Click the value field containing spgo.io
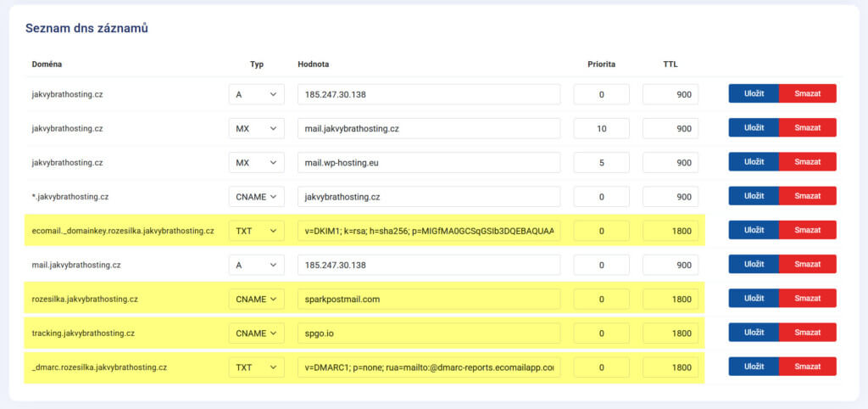The height and width of the screenshot is (409, 868). pos(429,333)
